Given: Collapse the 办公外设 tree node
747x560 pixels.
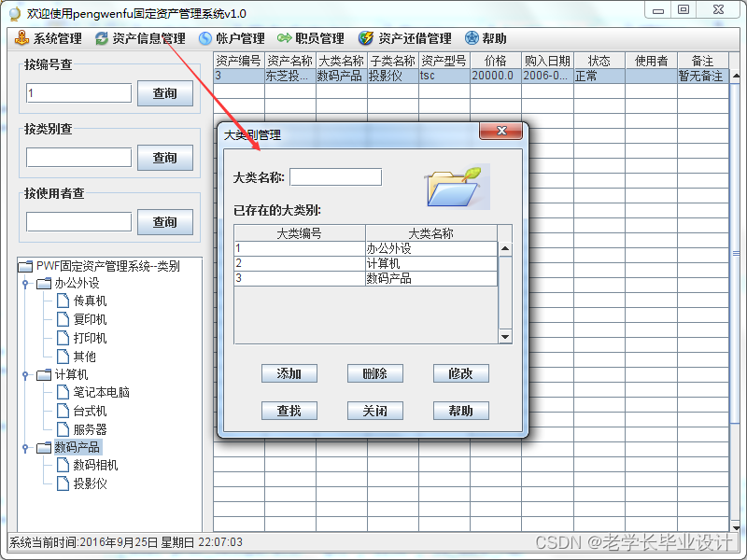Looking at the screenshot, I should (26, 283).
